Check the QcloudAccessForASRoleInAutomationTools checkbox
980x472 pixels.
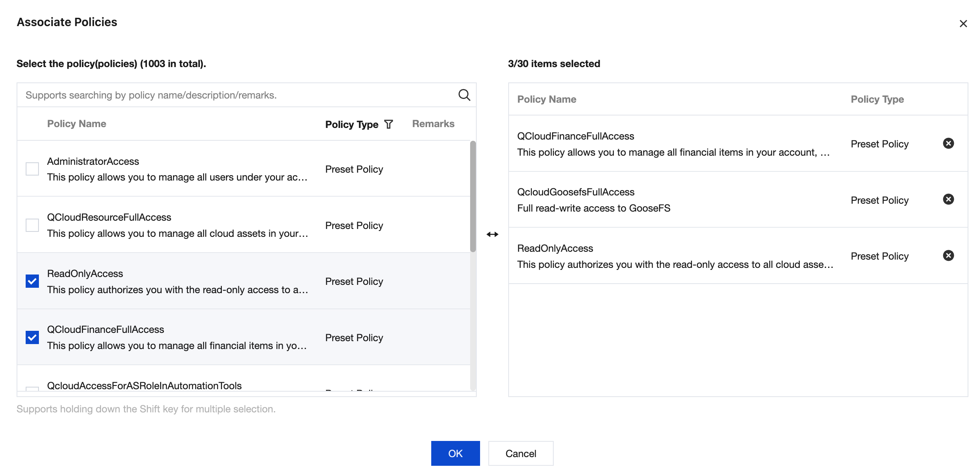(32, 388)
